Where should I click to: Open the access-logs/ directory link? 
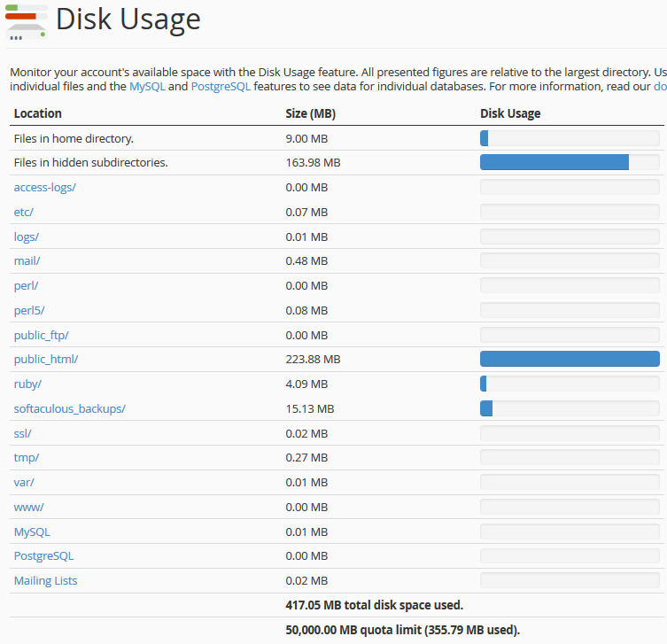coord(44,188)
